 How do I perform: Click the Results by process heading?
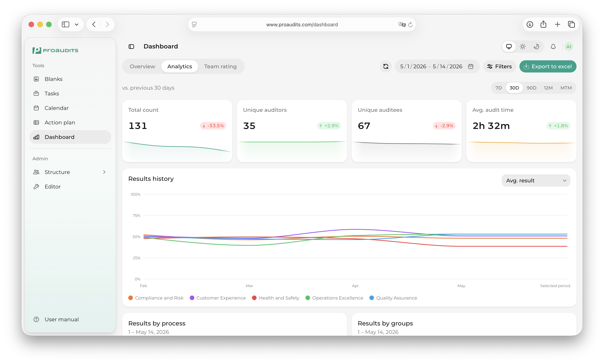[157, 323]
